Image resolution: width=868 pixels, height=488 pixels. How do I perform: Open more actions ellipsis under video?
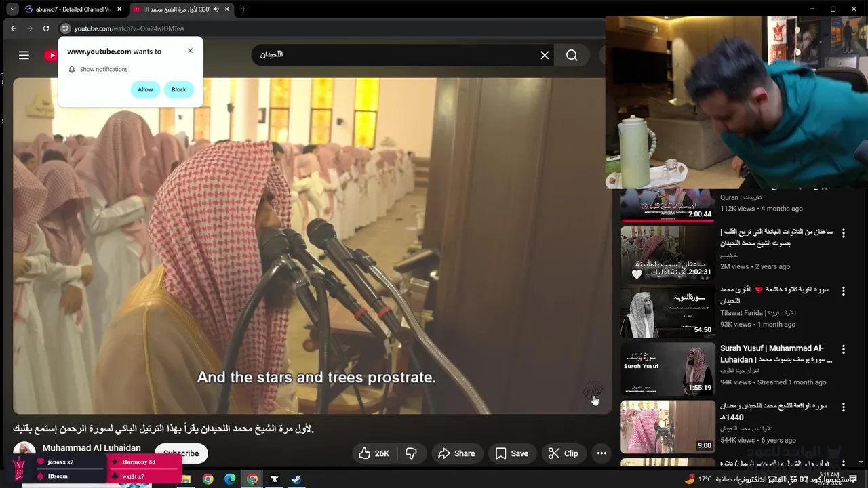601,453
